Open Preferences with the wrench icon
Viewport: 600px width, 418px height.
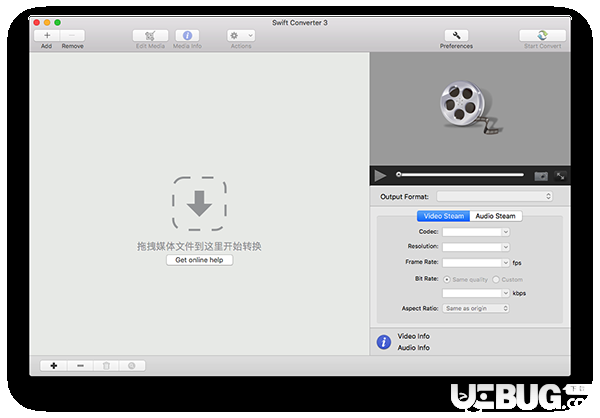[456, 36]
